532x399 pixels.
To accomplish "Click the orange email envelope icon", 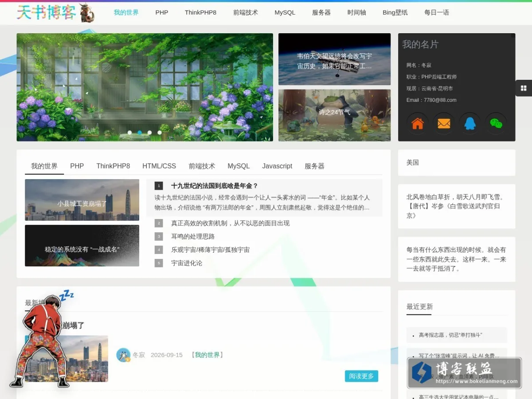I will tap(444, 123).
